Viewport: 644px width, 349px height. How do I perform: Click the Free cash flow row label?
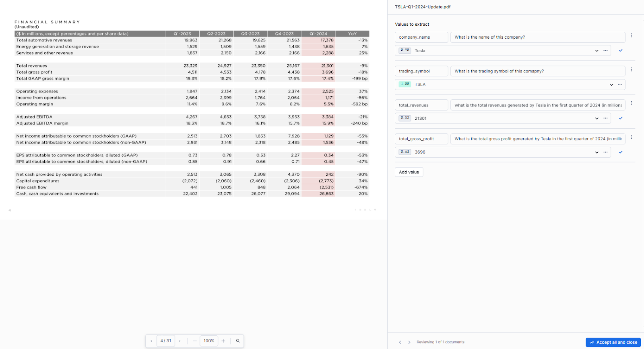pyautogui.click(x=31, y=187)
